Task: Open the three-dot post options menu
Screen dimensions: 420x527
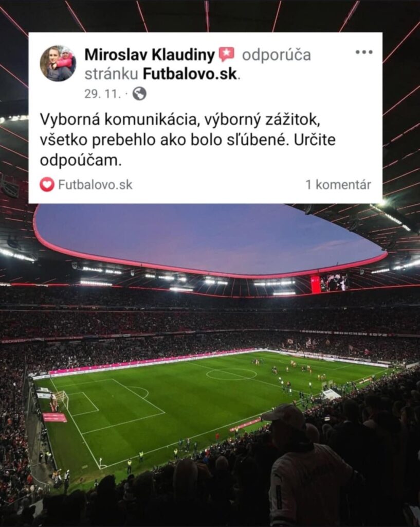Action: (364, 52)
